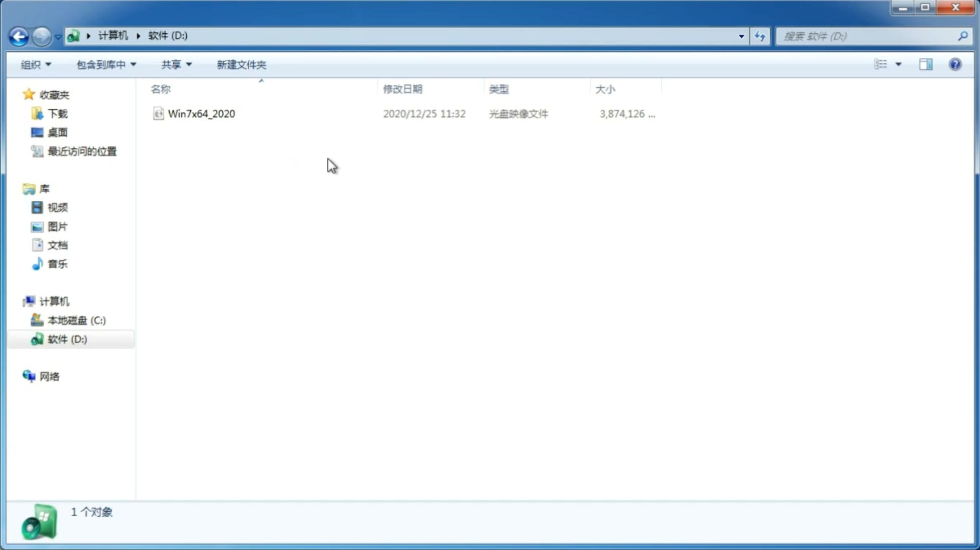Switch to 网络 (Network) section
The height and width of the screenshot is (550, 980).
click(50, 376)
